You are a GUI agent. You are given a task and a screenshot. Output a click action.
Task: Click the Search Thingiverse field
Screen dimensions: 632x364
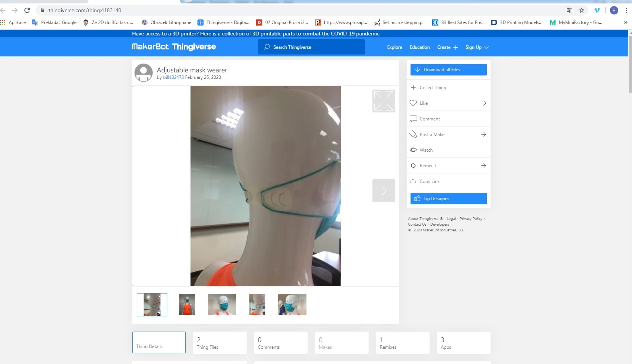(x=311, y=47)
